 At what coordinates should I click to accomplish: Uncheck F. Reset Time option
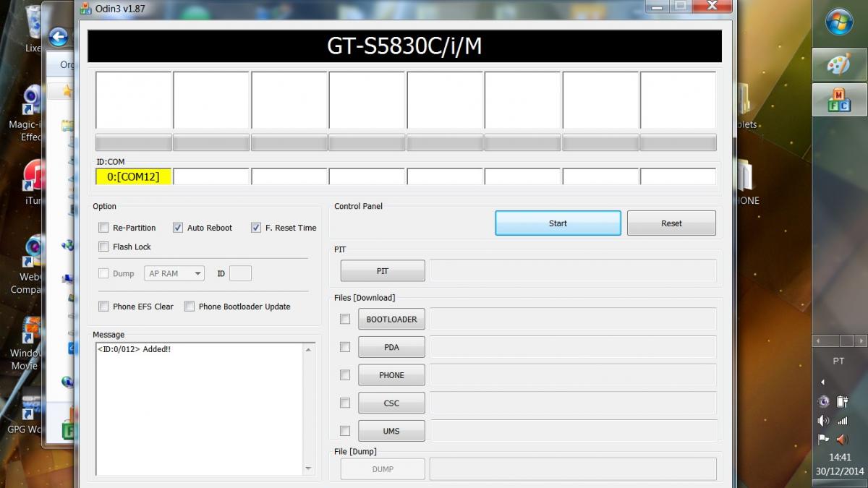click(x=256, y=228)
